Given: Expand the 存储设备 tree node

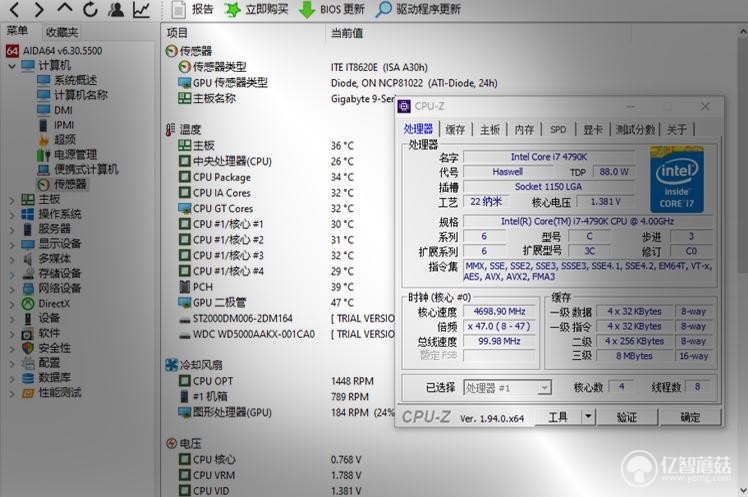Looking at the screenshot, I should [x=12, y=275].
